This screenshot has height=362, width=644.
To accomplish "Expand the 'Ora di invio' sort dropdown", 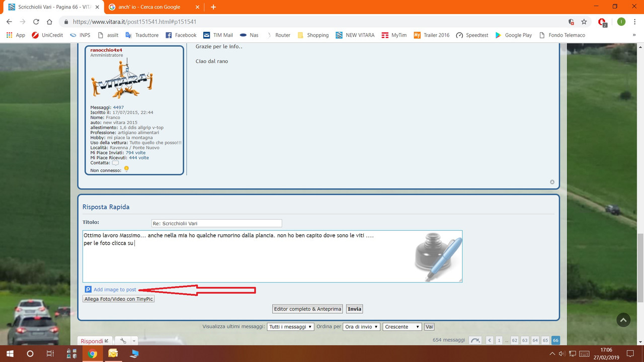I will [362, 327].
